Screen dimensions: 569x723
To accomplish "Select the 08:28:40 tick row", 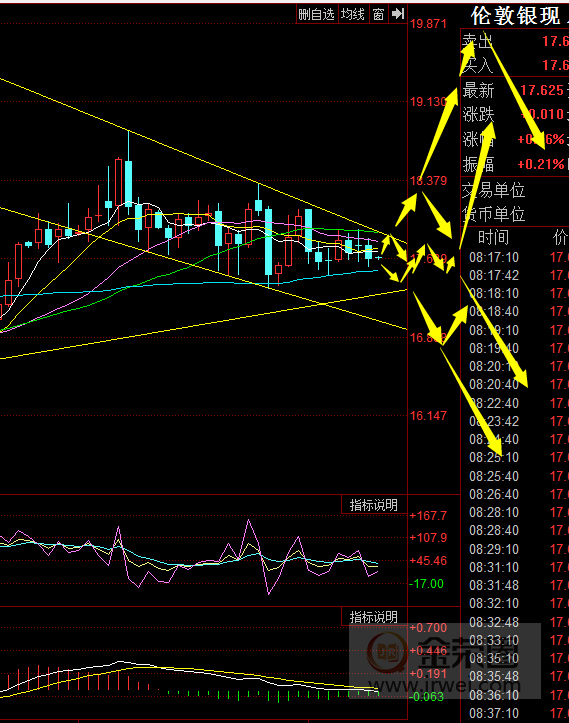I will (515, 530).
